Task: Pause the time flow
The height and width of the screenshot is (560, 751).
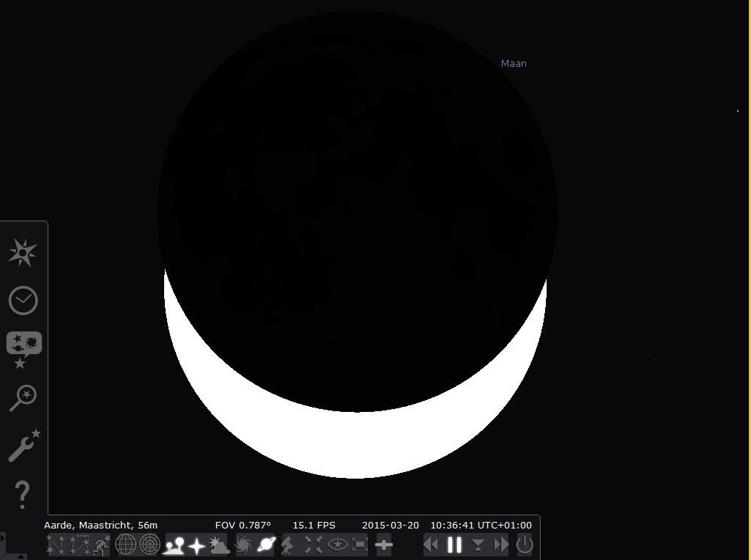Action: [454, 545]
